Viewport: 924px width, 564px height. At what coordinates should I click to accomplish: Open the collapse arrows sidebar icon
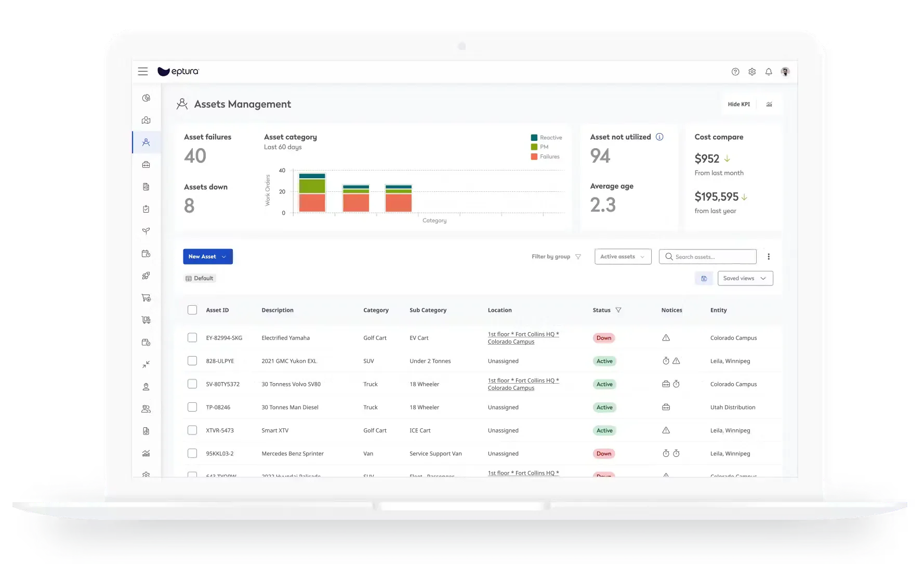pos(146,364)
